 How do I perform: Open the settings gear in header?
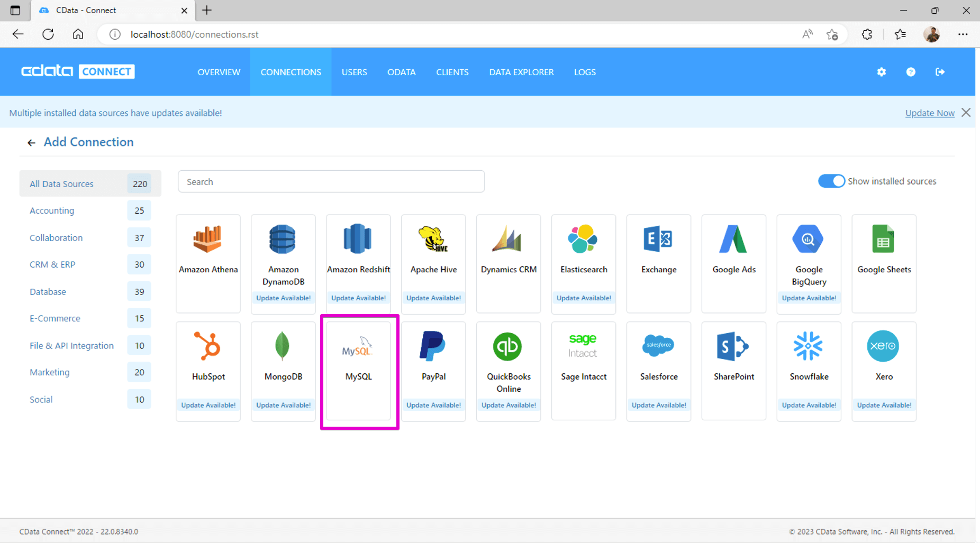tap(881, 72)
